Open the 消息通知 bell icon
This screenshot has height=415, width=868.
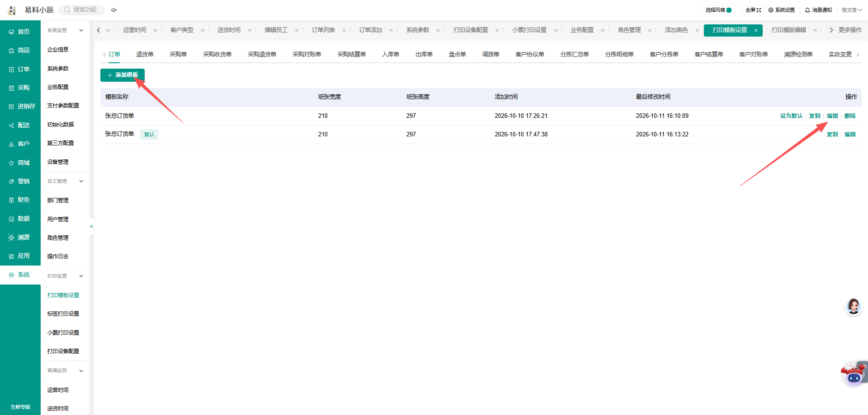(x=807, y=10)
